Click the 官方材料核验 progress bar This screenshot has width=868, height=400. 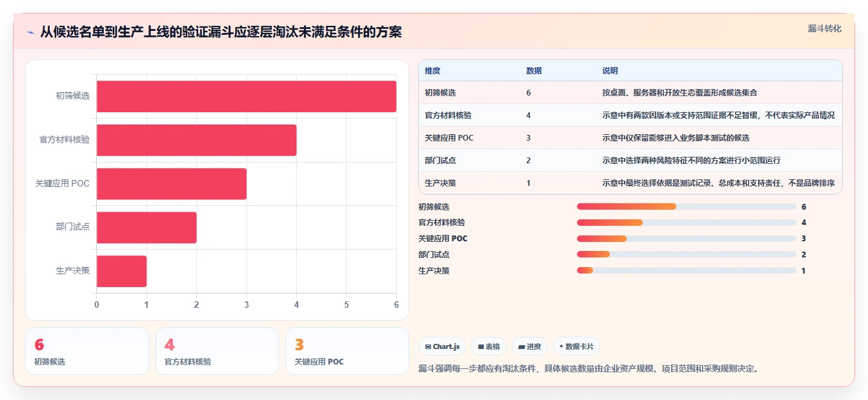(x=687, y=223)
